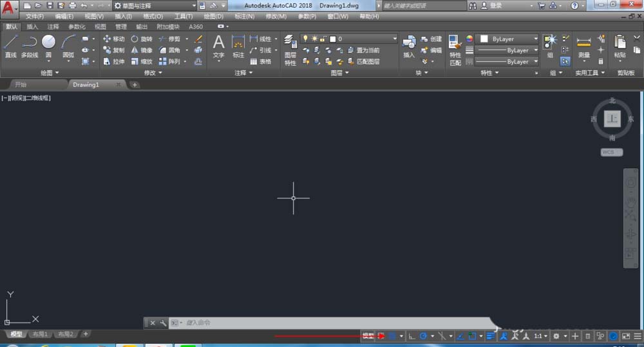Click the 圆角 (Fillet) tool
The image size is (644, 347).
[x=169, y=50]
